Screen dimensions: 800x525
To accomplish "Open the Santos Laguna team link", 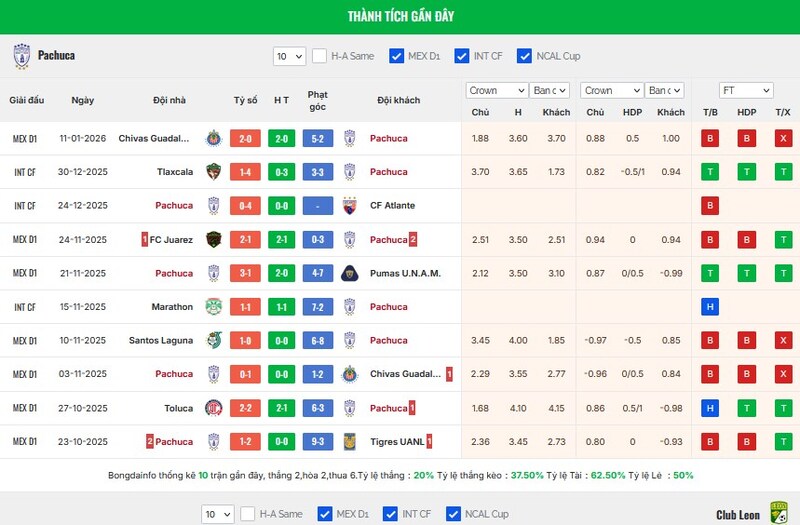I will tap(160, 340).
